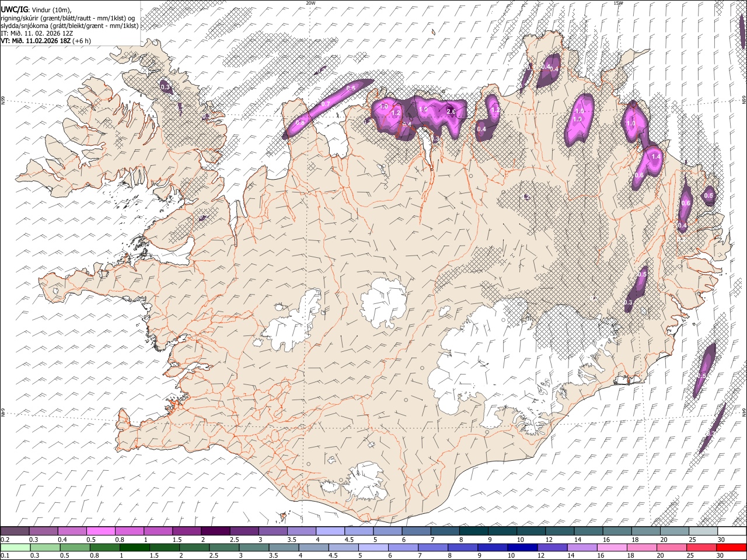Click the darkest purple 2–2.5 snow legend swatch
This screenshot has width=747, height=560.
(x=216, y=531)
